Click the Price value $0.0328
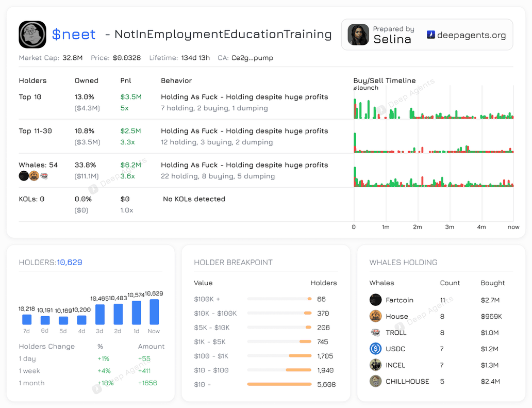 (126, 58)
